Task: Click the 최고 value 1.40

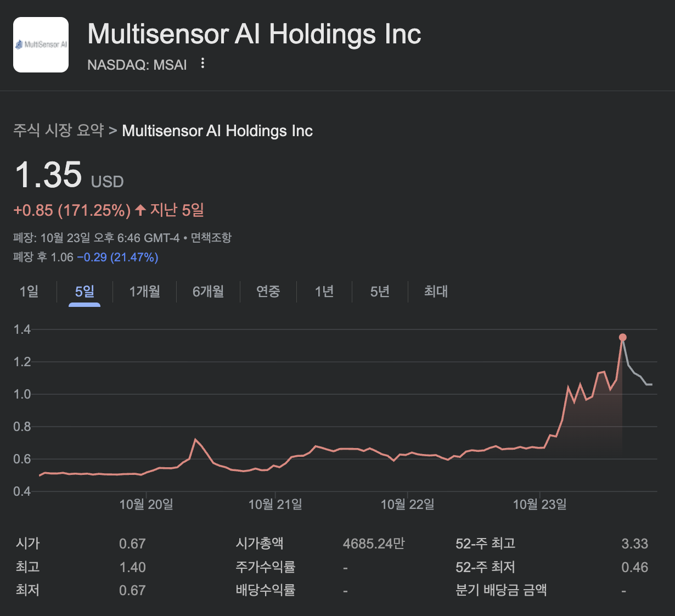Action: point(133,567)
